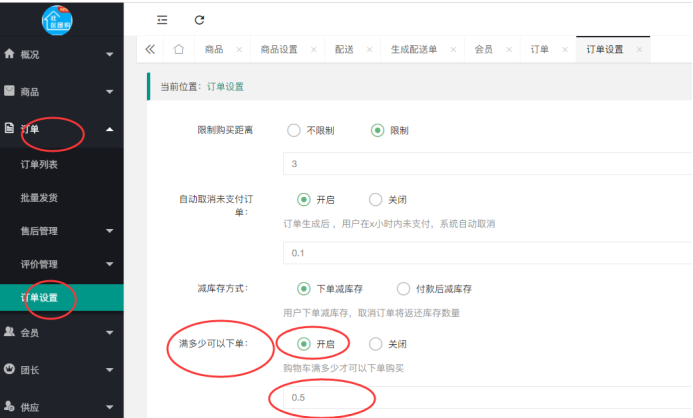
Task: Open 批量发货 in sidebar
Action: coord(41,197)
